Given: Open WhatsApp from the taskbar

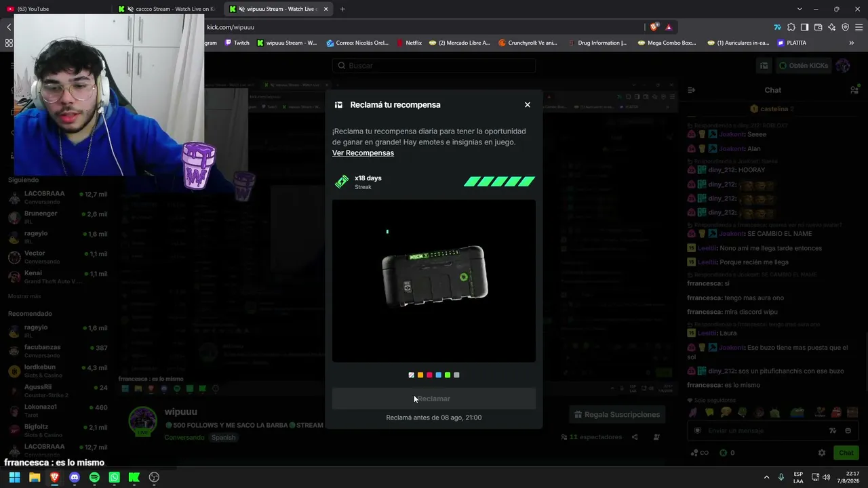Looking at the screenshot, I should pyautogui.click(x=114, y=477).
